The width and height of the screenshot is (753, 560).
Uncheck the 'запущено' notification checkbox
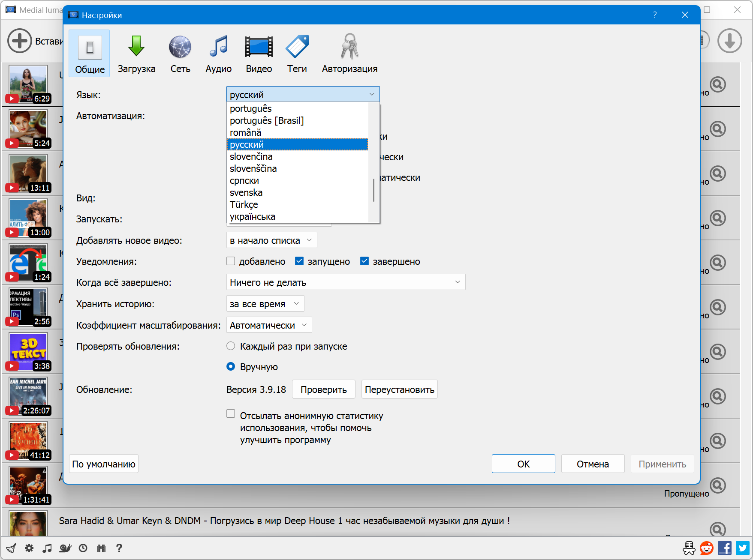[x=299, y=261]
